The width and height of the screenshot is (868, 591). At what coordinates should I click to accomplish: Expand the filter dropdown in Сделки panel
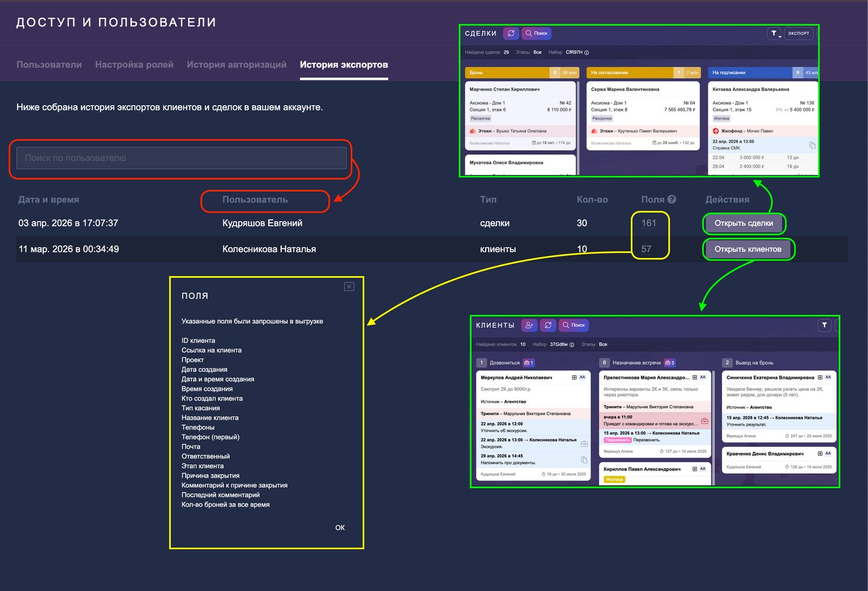point(774,34)
